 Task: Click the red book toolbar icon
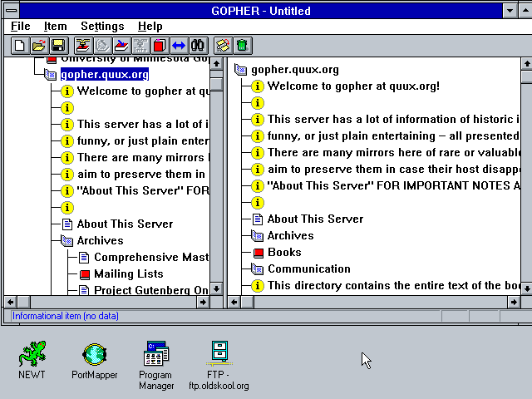(x=160, y=46)
